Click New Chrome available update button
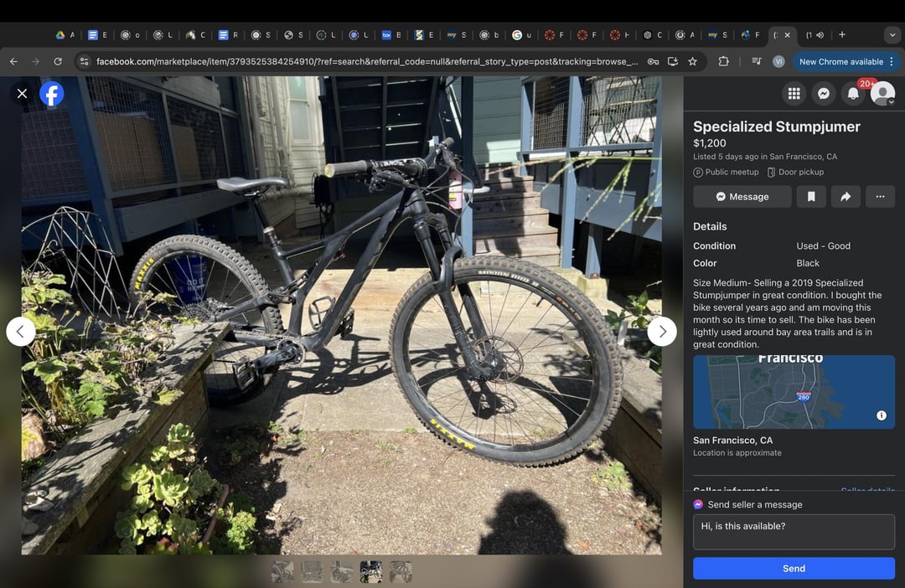Screen dimensions: 905x588 pyautogui.click(x=841, y=62)
